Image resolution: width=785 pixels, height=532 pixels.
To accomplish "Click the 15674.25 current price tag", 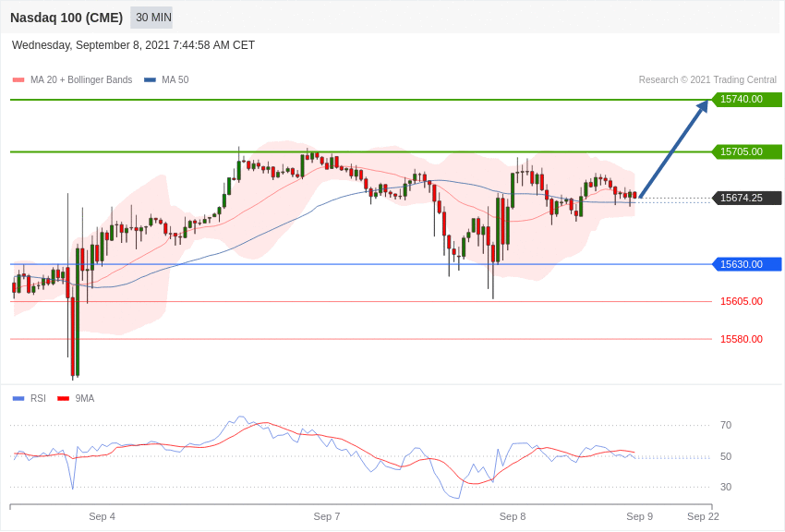I will coord(746,199).
